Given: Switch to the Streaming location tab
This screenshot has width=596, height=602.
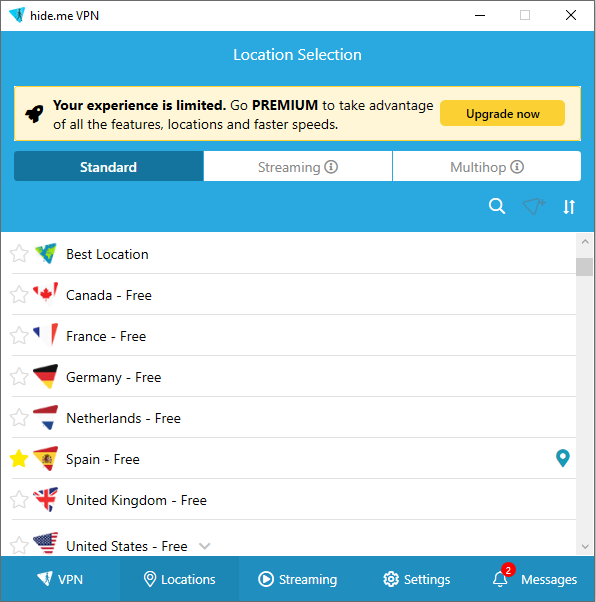Looking at the screenshot, I should (x=298, y=166).
